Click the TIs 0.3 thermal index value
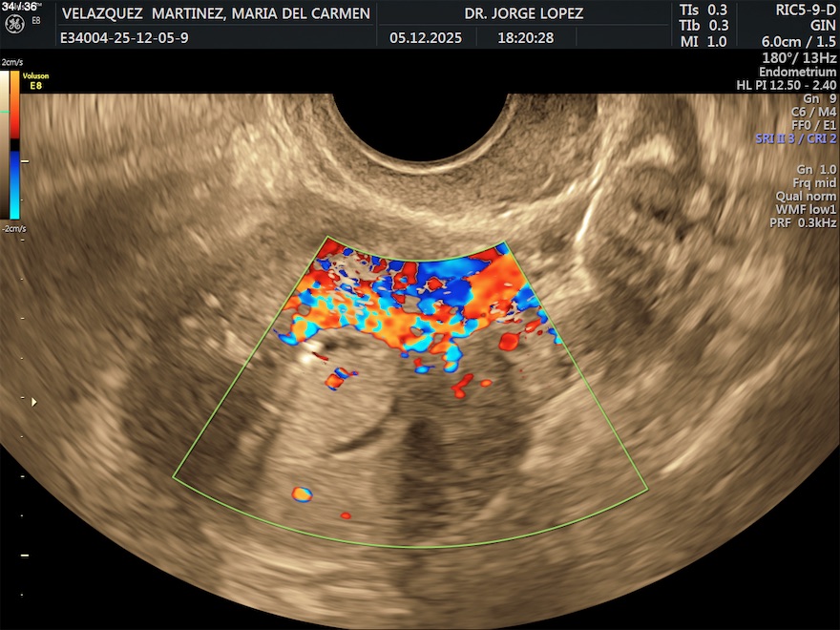 click(x=703, y=10)
